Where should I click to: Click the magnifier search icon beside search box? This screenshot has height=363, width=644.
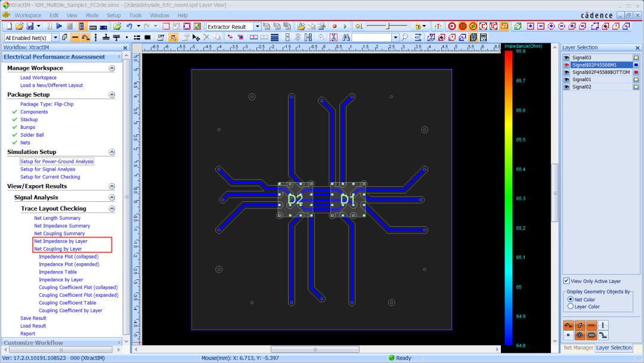click(x=404, y=38)
